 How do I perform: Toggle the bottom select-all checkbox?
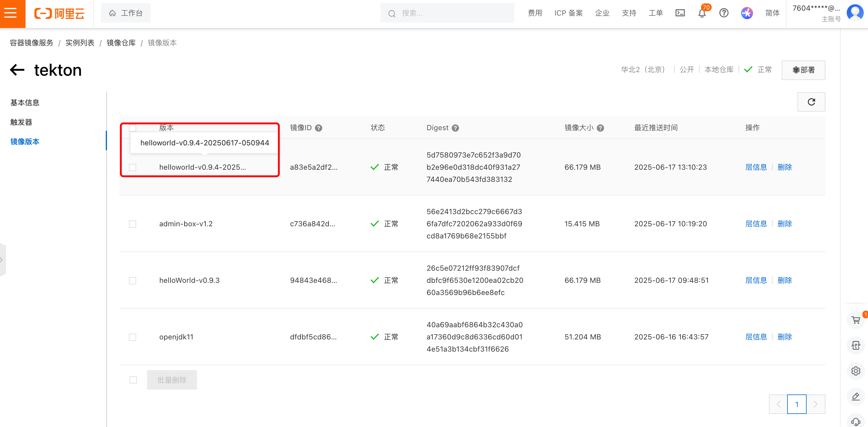point(133,380)
